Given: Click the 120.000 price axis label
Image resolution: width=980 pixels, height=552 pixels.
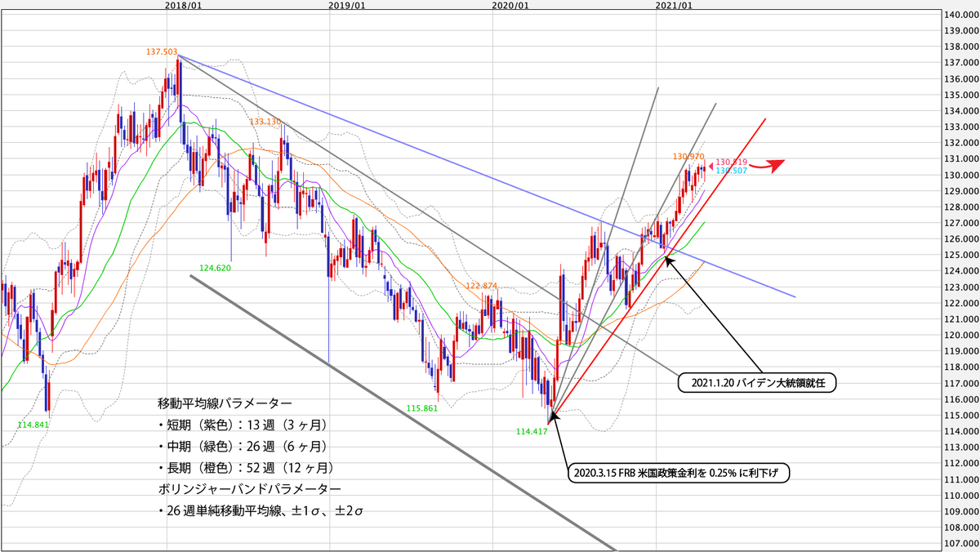Looking at the screenshot, I should pyautogui.click(x=962, y=336).
